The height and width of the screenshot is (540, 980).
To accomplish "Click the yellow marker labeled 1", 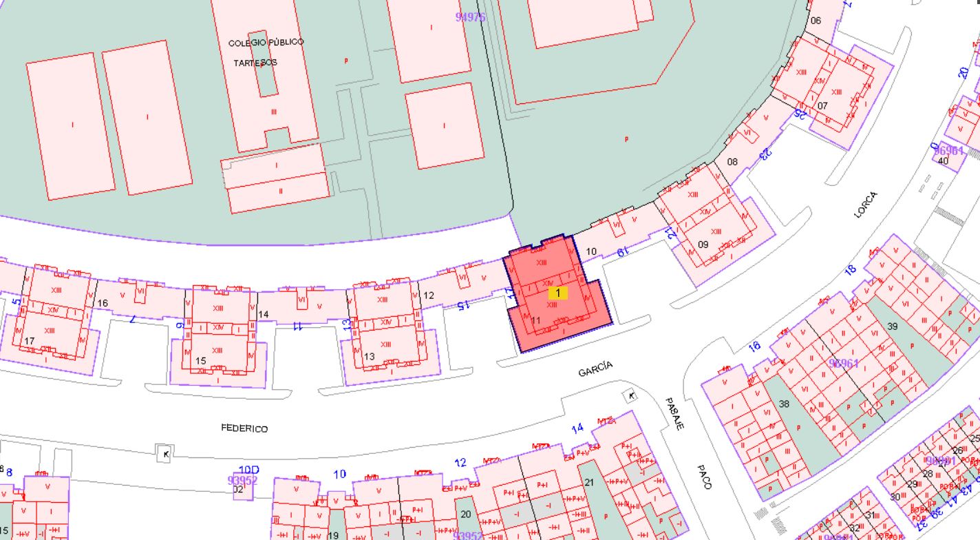I will coord(557,293).
